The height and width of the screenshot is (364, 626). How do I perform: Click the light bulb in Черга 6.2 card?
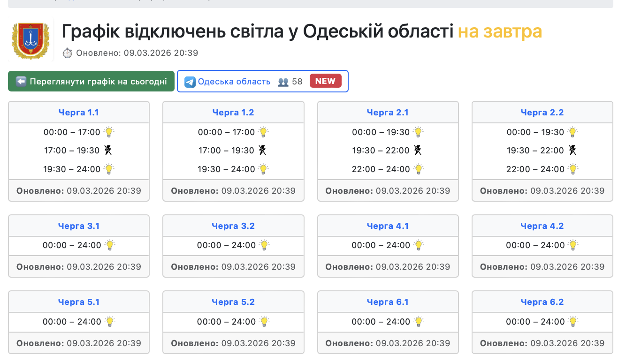pos(573,321)
